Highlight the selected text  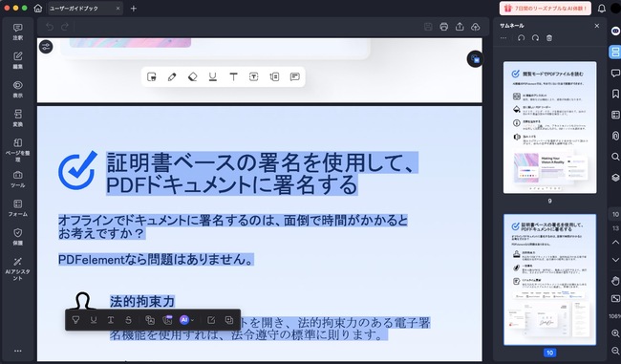point(75,320)
